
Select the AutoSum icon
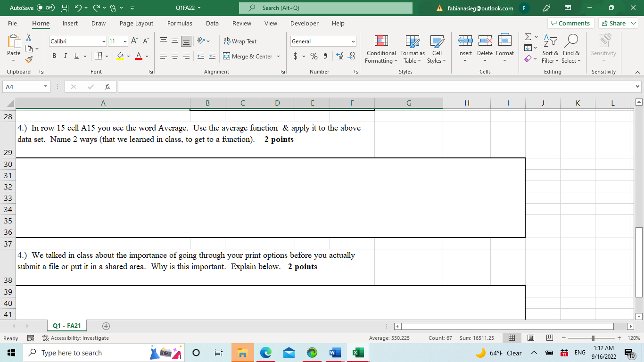click(x=528, y=38)
